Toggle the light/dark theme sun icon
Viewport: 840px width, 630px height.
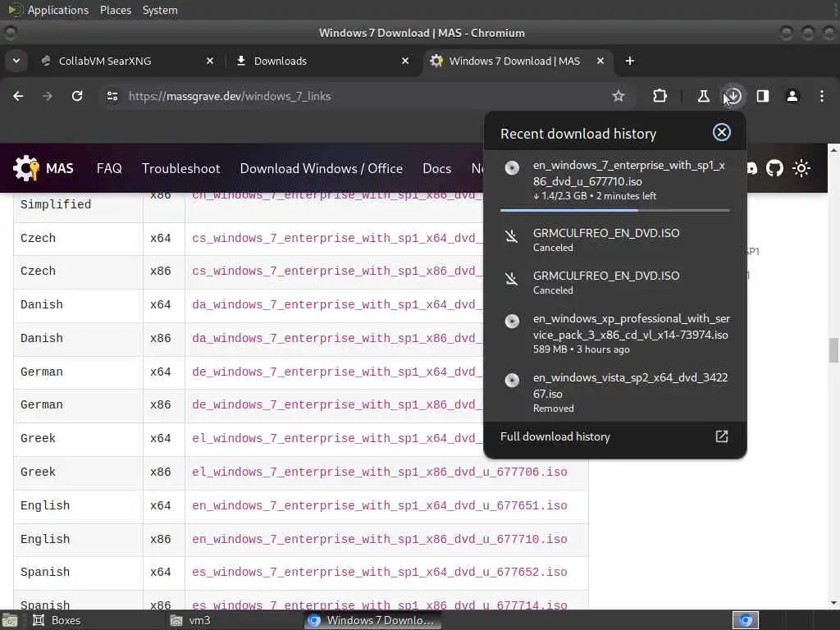(801, 168)
